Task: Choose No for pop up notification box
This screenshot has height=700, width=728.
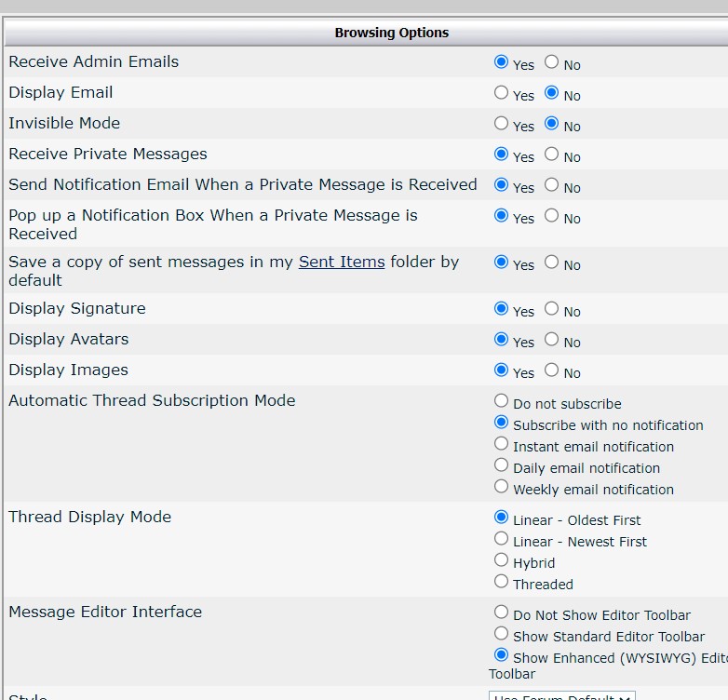Action: pos(552,216)
